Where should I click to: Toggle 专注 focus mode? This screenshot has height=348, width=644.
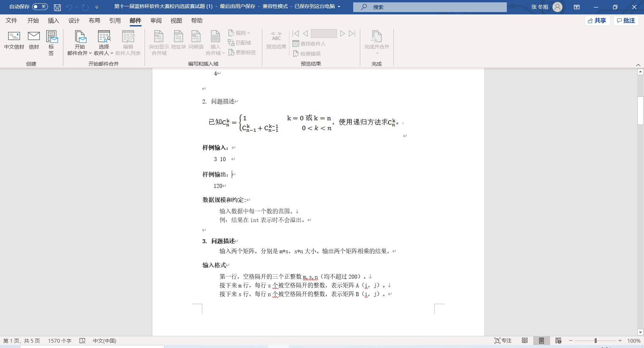(x=503, y=341)
